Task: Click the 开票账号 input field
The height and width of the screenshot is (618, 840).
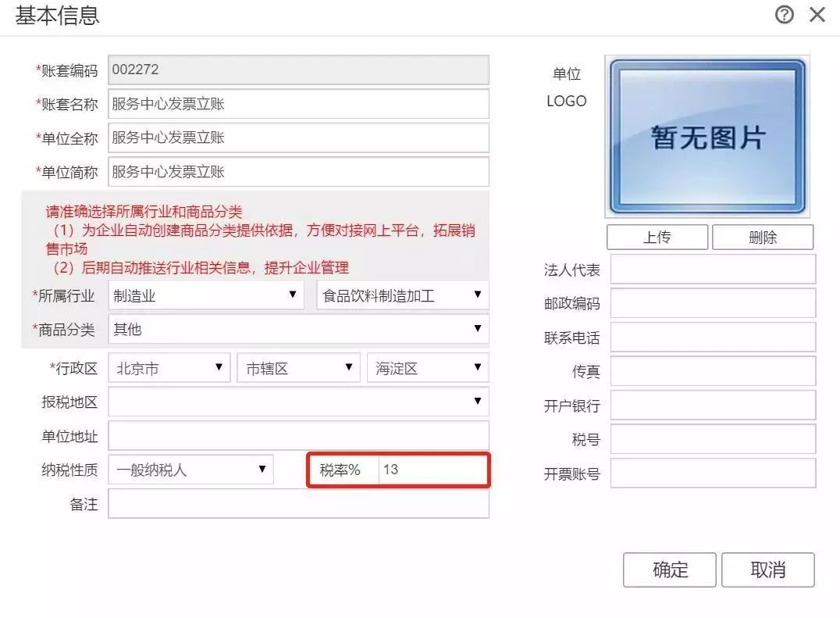Action: pos(713,473)
